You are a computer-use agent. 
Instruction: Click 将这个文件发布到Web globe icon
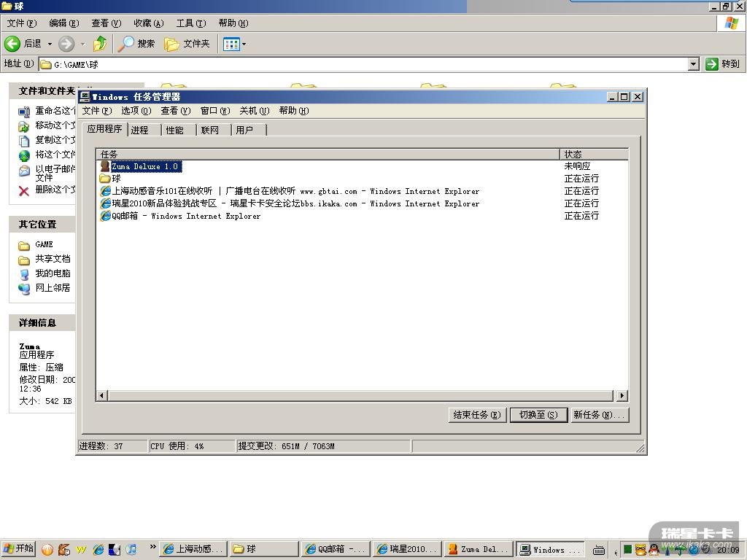24,155
